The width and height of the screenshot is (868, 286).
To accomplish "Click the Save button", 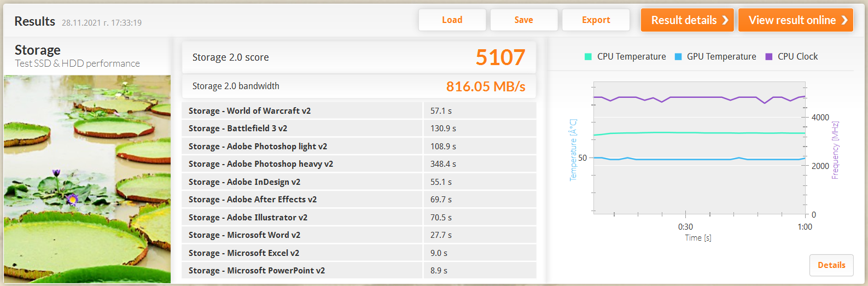I will pyautogui.click(x=524, y=20).
